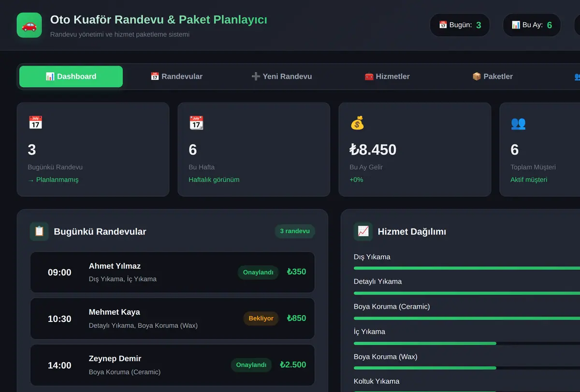Click the Boya Koruma (Ceramic) label in Hizmet Dağılımı
Viewport: 580px width, 392px height.
(391, 306)
